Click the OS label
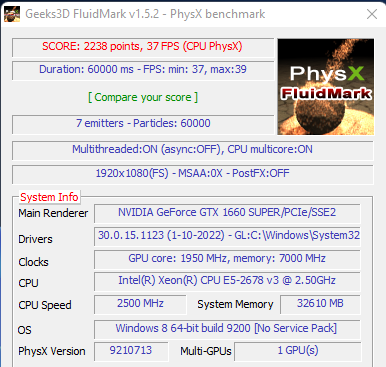 tap(24, 330)
